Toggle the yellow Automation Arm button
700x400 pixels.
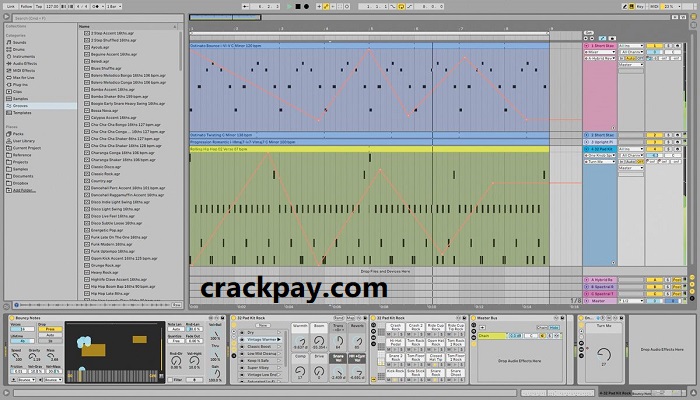coord(326,6)
